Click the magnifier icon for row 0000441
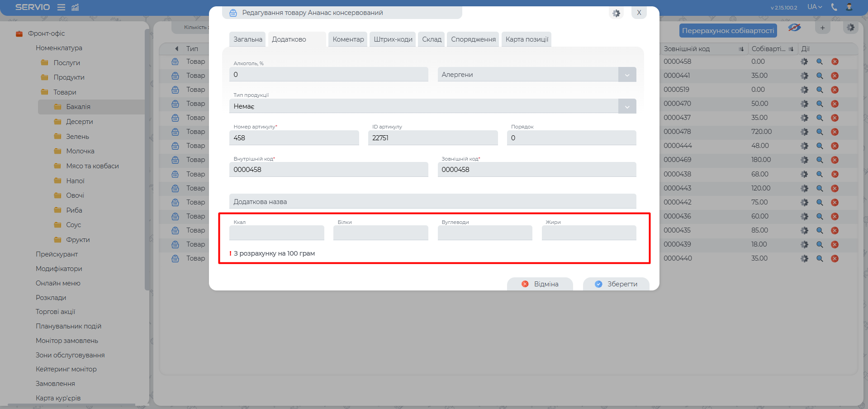The width and height of the screenshot is (868, 409). [819, 76]
